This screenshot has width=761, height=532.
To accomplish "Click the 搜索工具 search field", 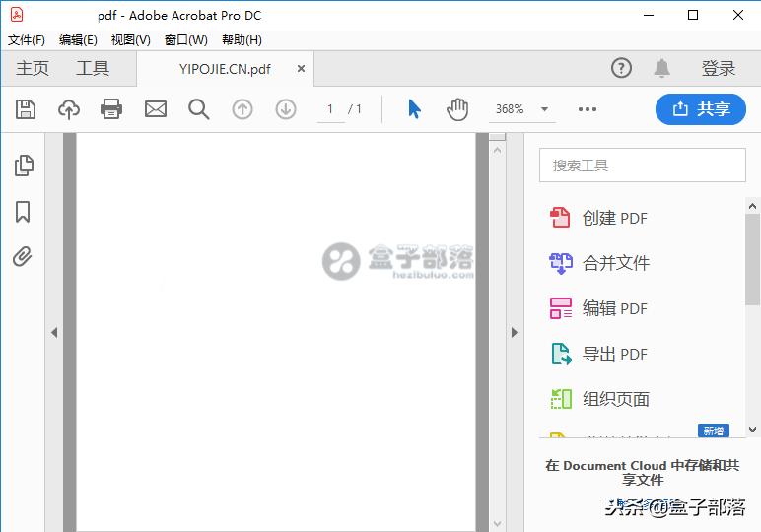I will point(642,166).
